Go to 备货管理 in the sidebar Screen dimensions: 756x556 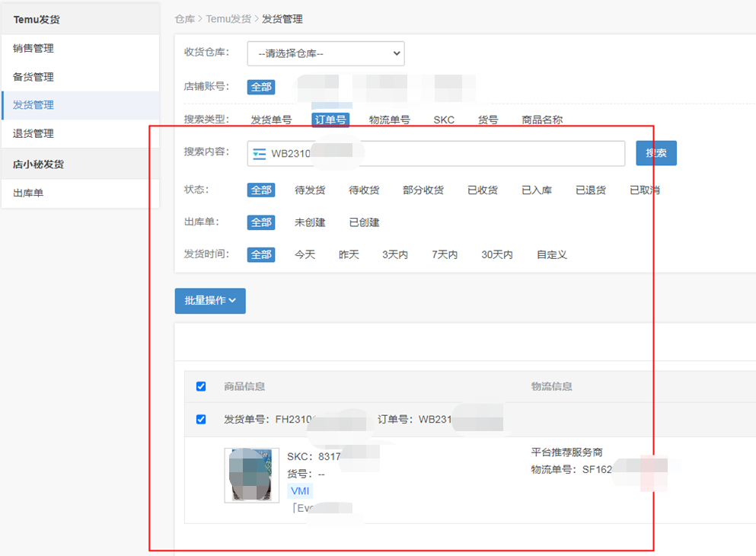click(33, 77)
